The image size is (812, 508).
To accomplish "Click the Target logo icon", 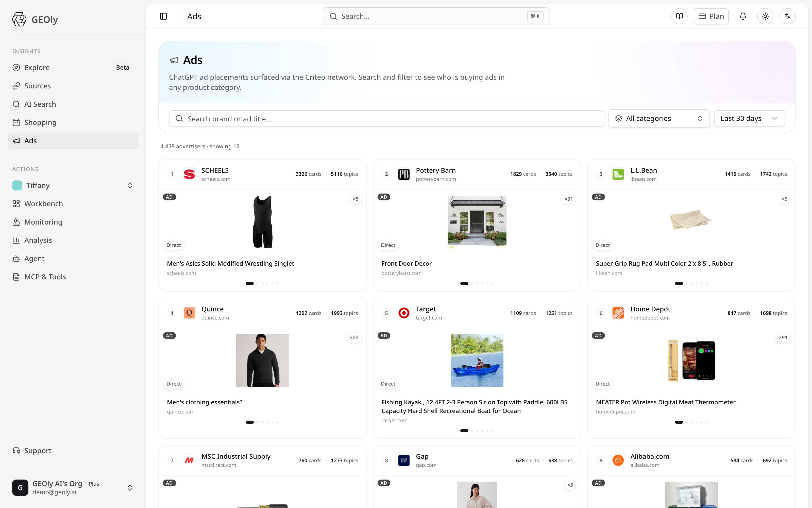I will click(x=404, y=313).
